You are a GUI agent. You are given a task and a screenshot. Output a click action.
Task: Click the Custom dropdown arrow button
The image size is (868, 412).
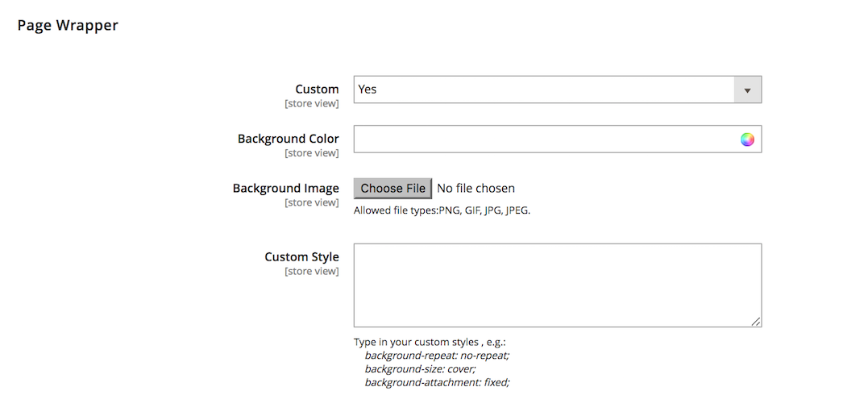(x=747, y=90)
